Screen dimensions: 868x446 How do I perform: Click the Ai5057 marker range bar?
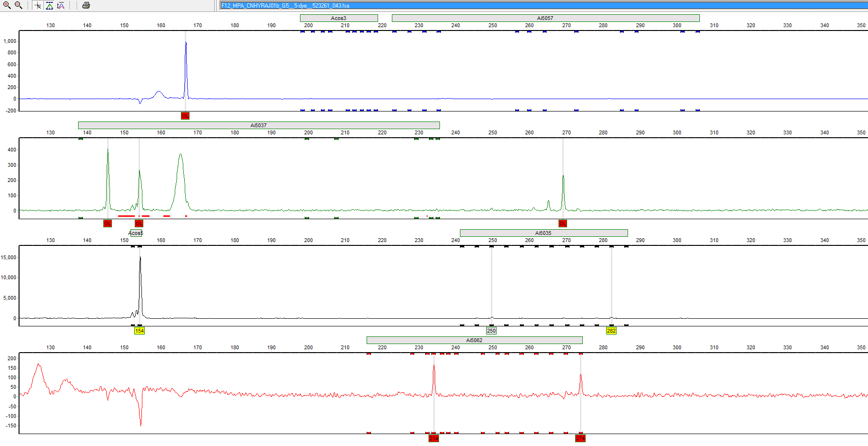tap(545, 18)
